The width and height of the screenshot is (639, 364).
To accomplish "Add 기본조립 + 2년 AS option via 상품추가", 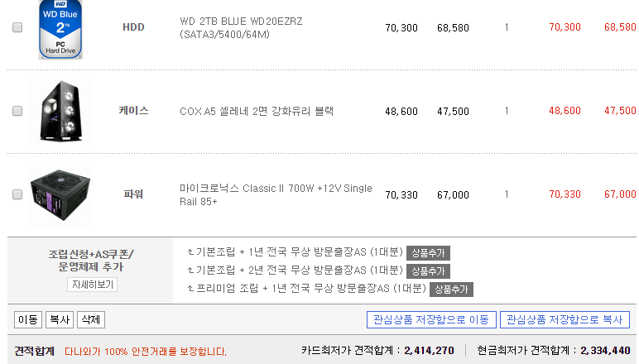I will click(428, 271).
